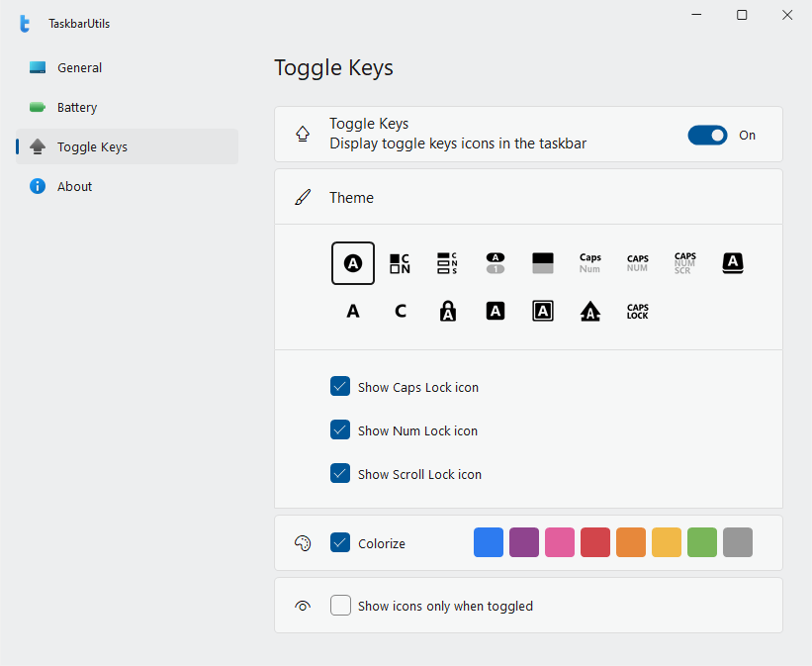Screen dimensions: 812x666
Task: Select the plain letter C theme
Action: [x=401, y=311]
